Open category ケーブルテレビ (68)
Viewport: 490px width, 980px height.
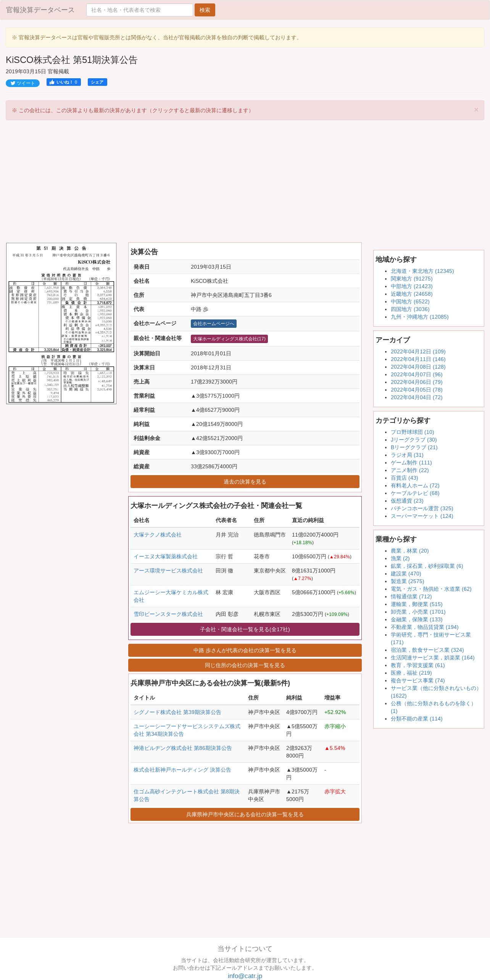(415, 493)
